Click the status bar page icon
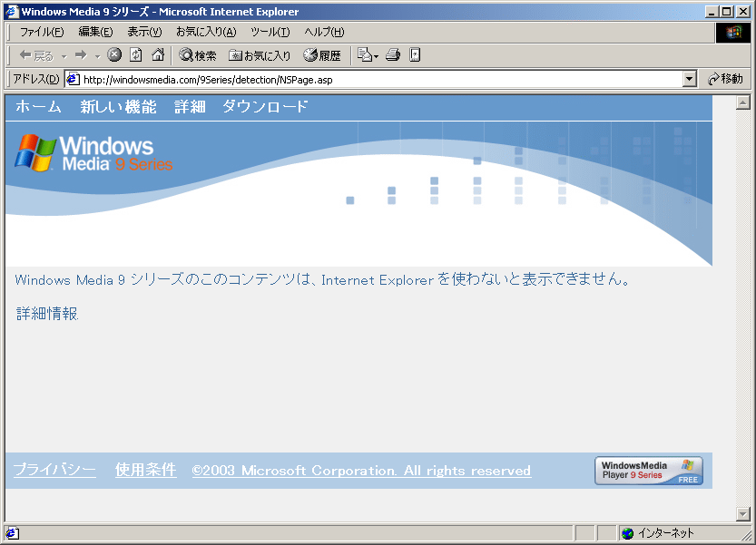The height and width of the screenshot is (545, 756). point(12,533)
